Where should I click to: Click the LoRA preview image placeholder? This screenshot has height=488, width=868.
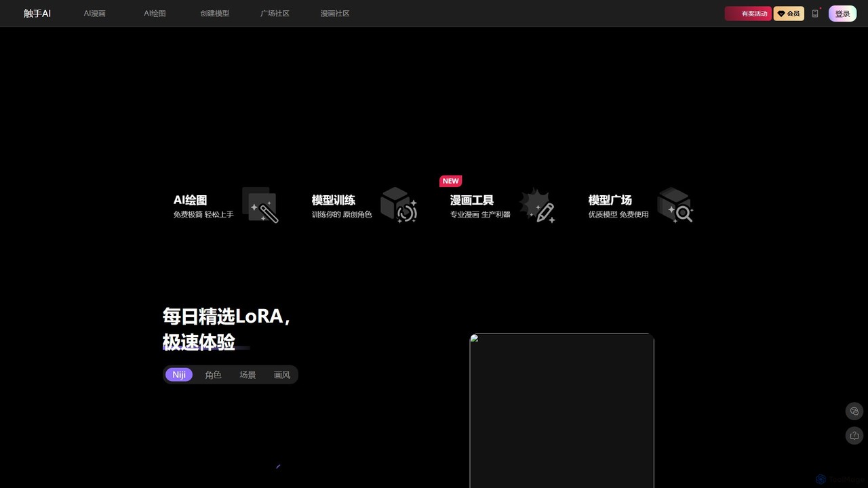point(561,411)
